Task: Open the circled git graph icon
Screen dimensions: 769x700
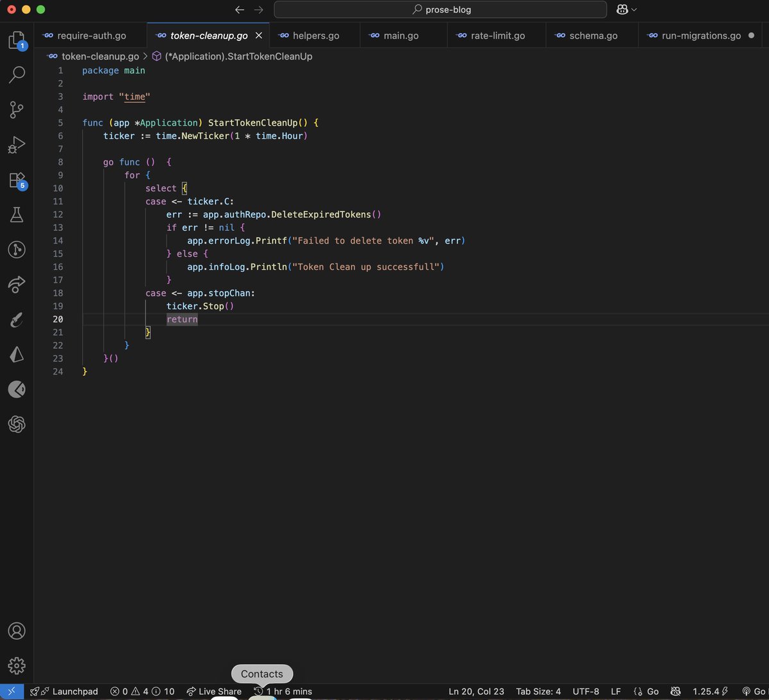Action: 17,250
